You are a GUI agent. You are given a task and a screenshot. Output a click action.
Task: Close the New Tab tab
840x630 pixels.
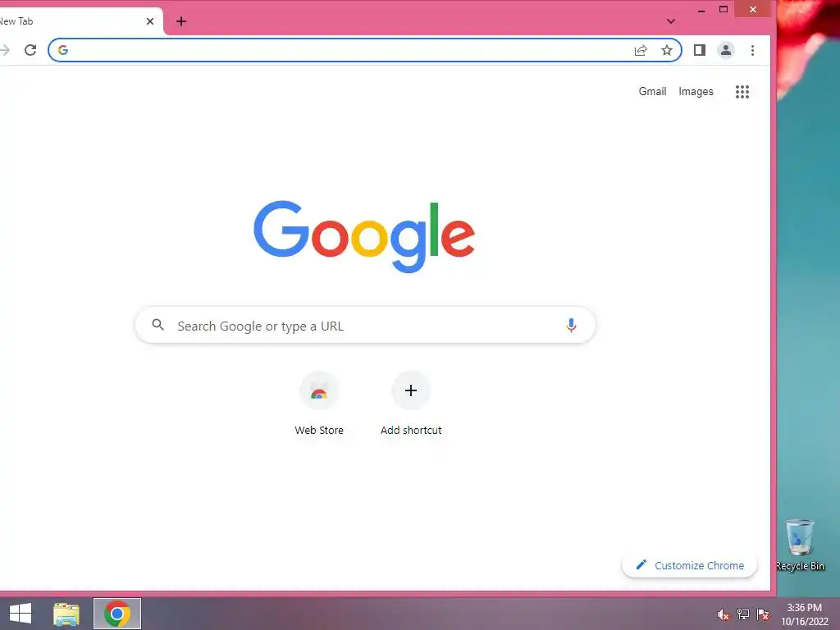150,21
